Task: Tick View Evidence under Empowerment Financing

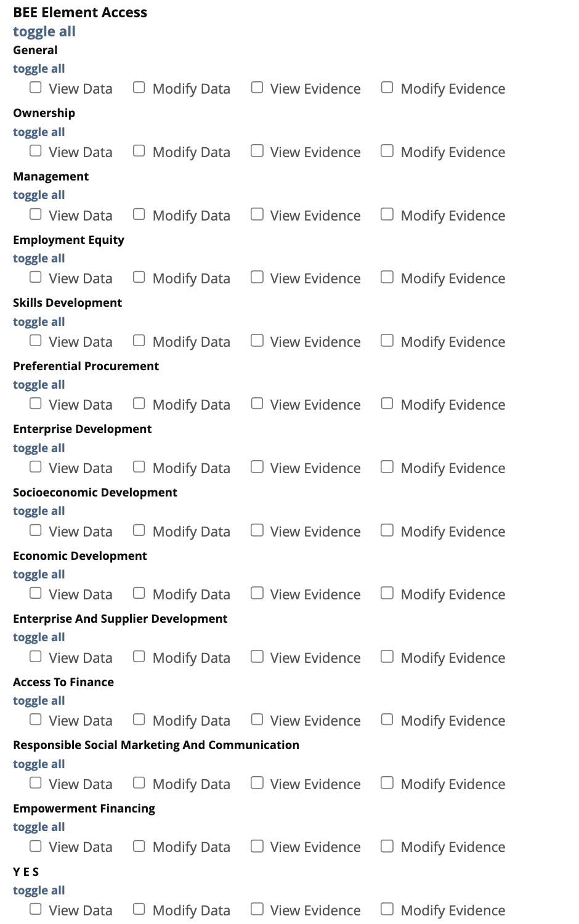Action: [x=257, y=846]
